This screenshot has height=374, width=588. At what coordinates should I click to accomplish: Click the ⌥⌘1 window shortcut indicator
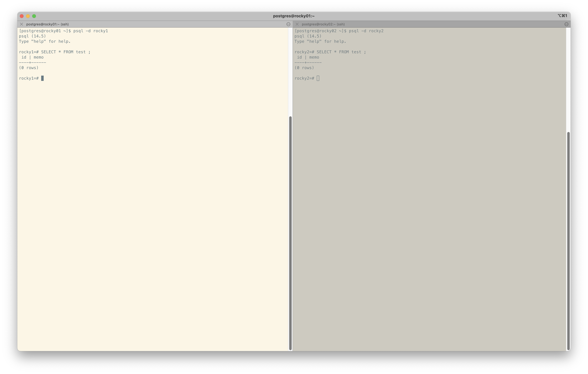(x=562, y=16)
